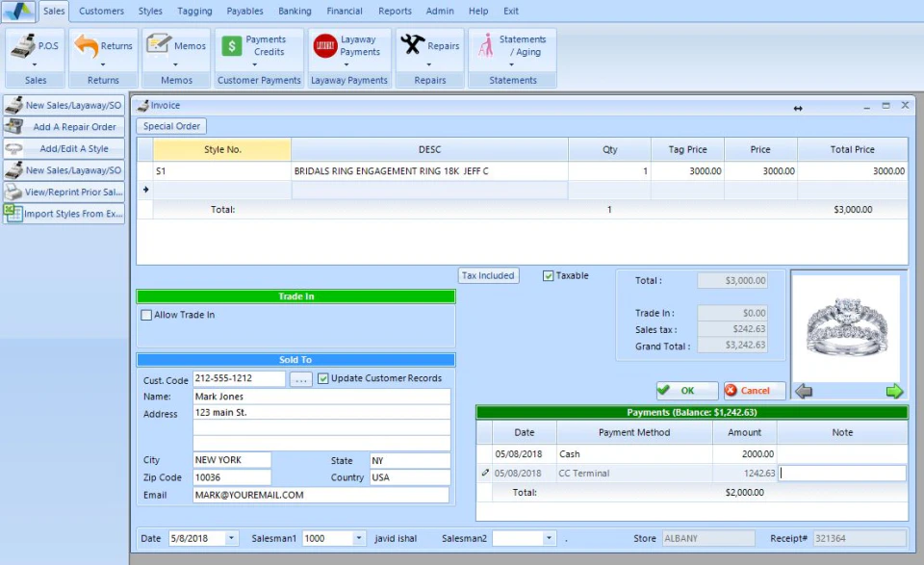The height and width of the screenshot is (565, 924).
Task: Enable the Allow Trade In checkbox
Action: coord(147,315)
